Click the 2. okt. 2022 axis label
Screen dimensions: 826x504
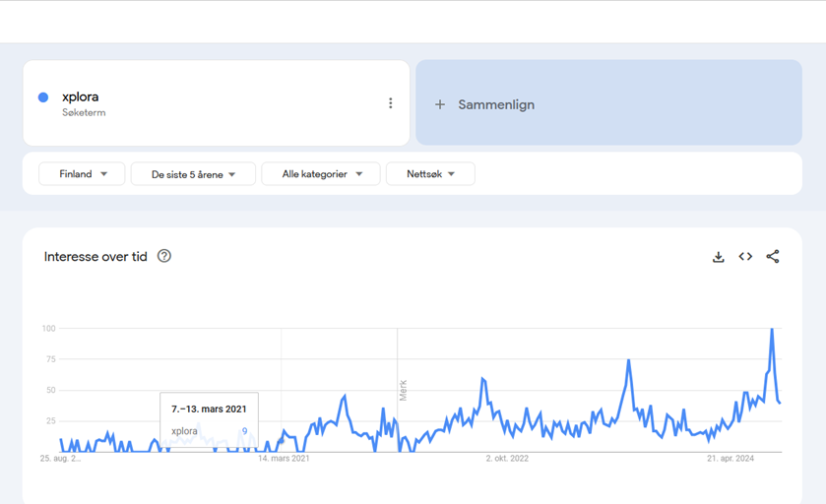pyautogui.click(x=507, y=458)
